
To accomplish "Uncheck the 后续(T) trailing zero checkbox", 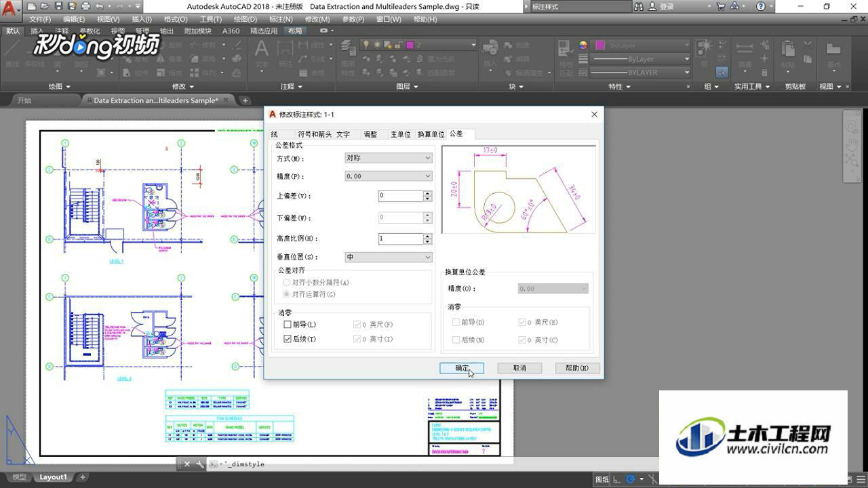I will pyautogui.click(x=288, y=339).
